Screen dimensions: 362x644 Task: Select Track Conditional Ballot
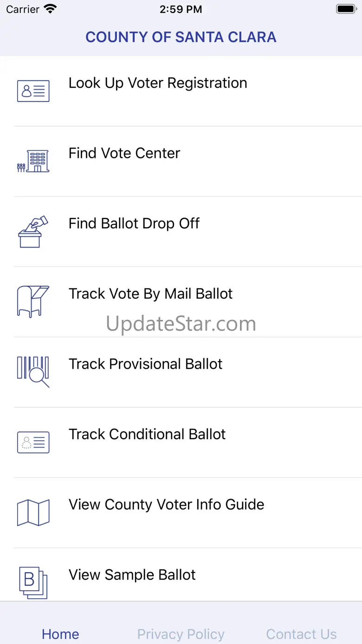pyautogui.click(x=147, y=434)
